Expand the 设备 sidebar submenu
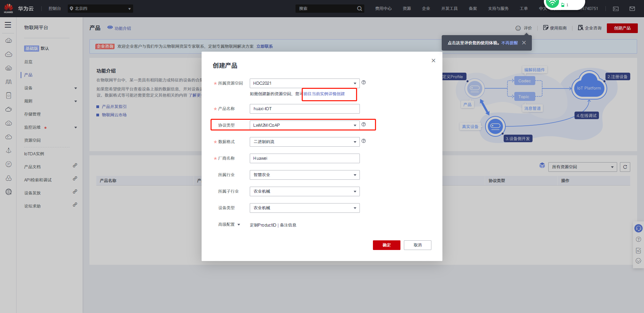 [76, 88]
